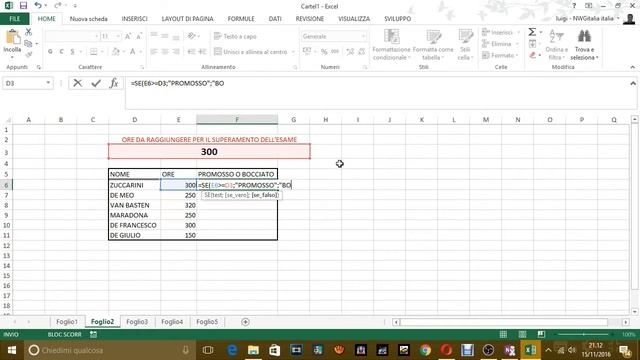Select cell with name VAN BASTEN
The width and height of the screenshot is (640, 360).
click(x=134, y=205)
